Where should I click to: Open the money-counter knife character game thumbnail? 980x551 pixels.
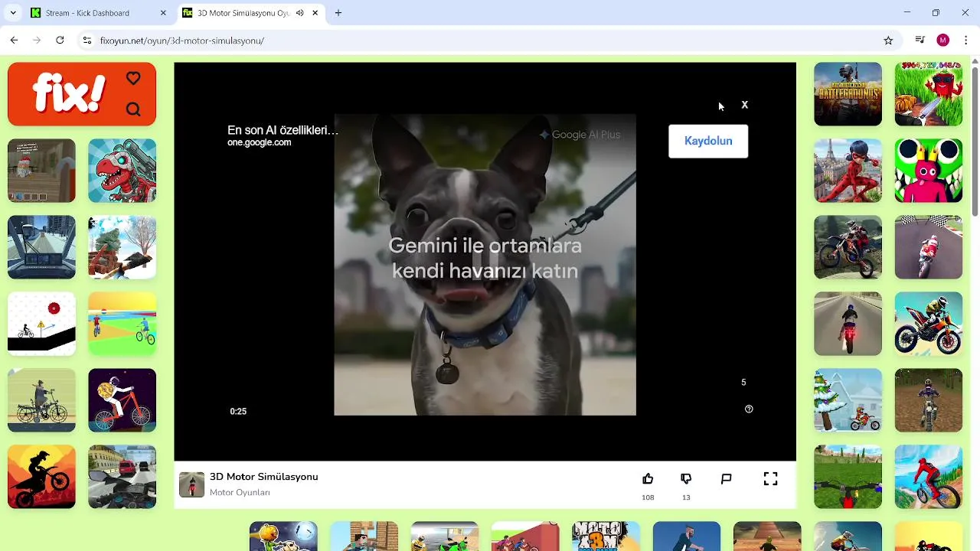tap(929, 94)
